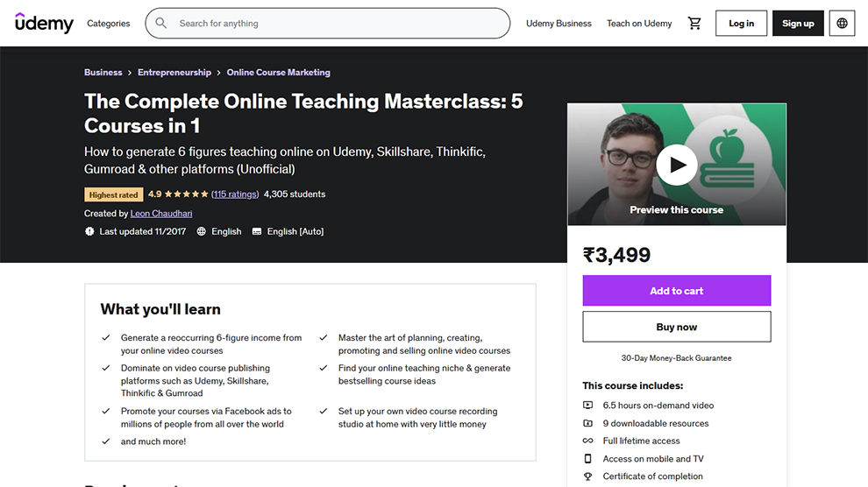Open the Categories menu
This screenshot has width=868, height=487.
pos(109,24)
